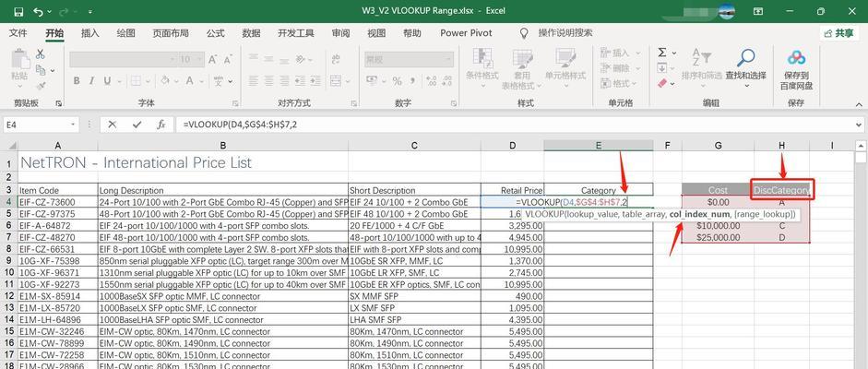The image size is (868, 369).
Task: Click the 条件格式 conditional formatting icon
Action: pos(482,59)
